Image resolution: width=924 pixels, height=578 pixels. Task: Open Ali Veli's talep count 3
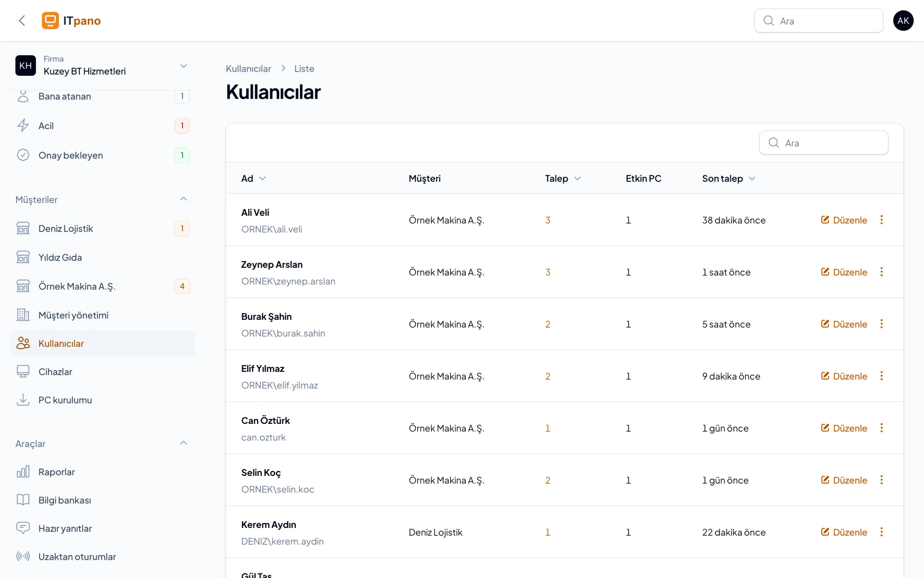click(x=547, y=220)
